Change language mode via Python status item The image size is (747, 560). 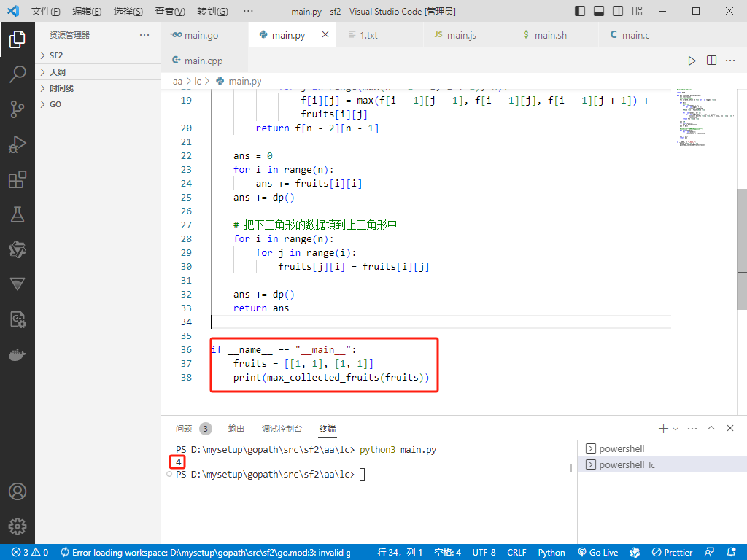[x=551, y=553]
